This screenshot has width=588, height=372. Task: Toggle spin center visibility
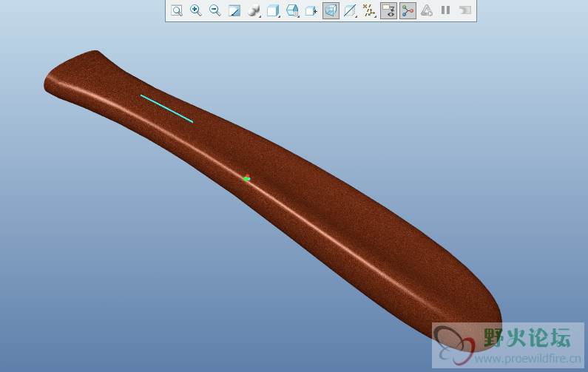(408, 10)
